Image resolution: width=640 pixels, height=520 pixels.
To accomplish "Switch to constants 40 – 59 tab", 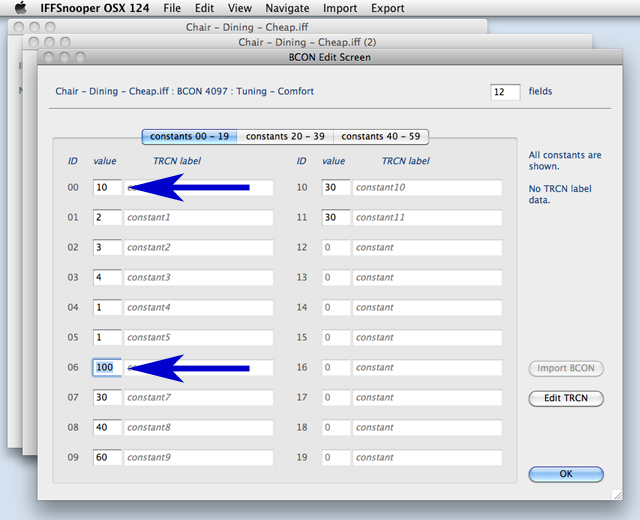I will 381,136.
